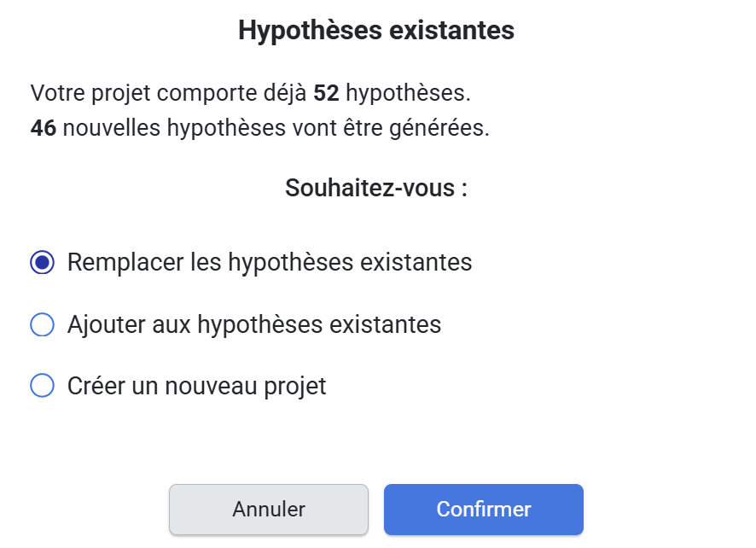Click the text "Votre projet comporte déjà"
Screen dimensions: 756x548
click(x=169, y=92)
